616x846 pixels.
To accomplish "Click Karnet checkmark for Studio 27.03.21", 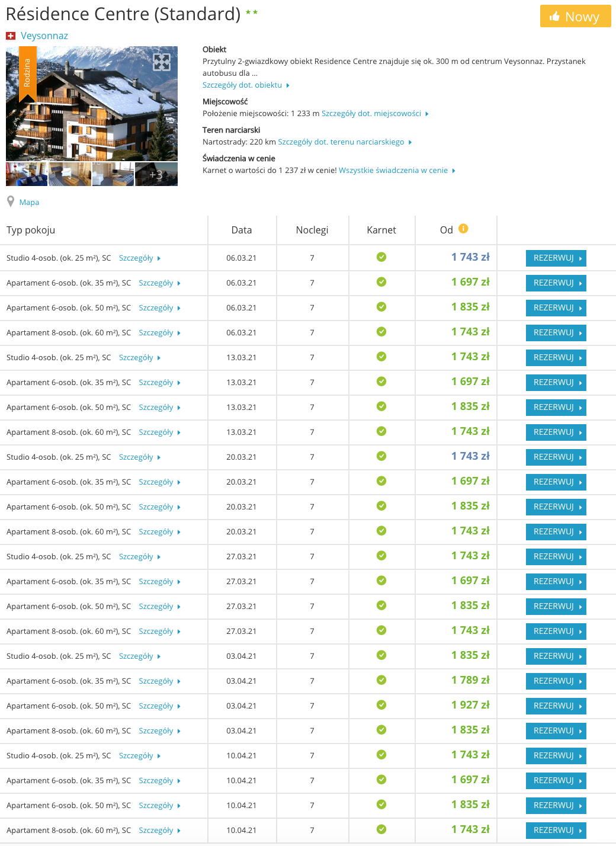I will (x=381, y=556).
